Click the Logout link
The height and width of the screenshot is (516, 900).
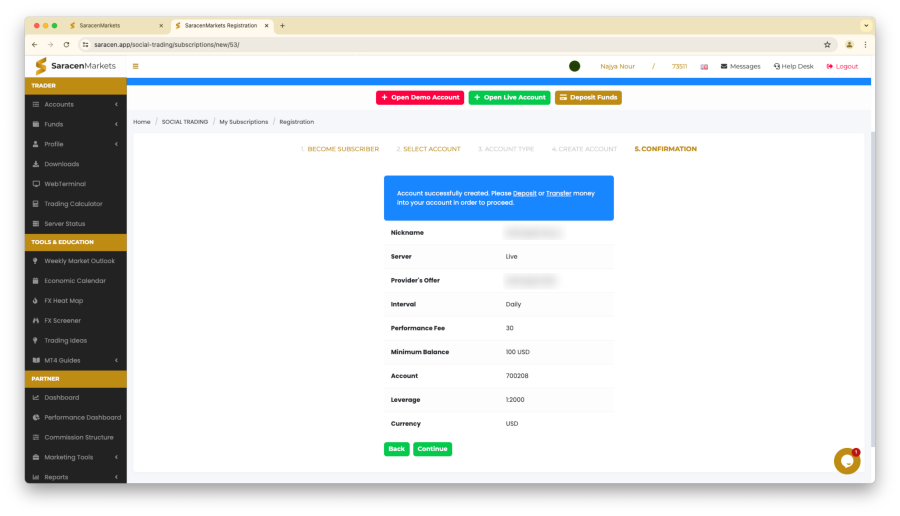842,67
